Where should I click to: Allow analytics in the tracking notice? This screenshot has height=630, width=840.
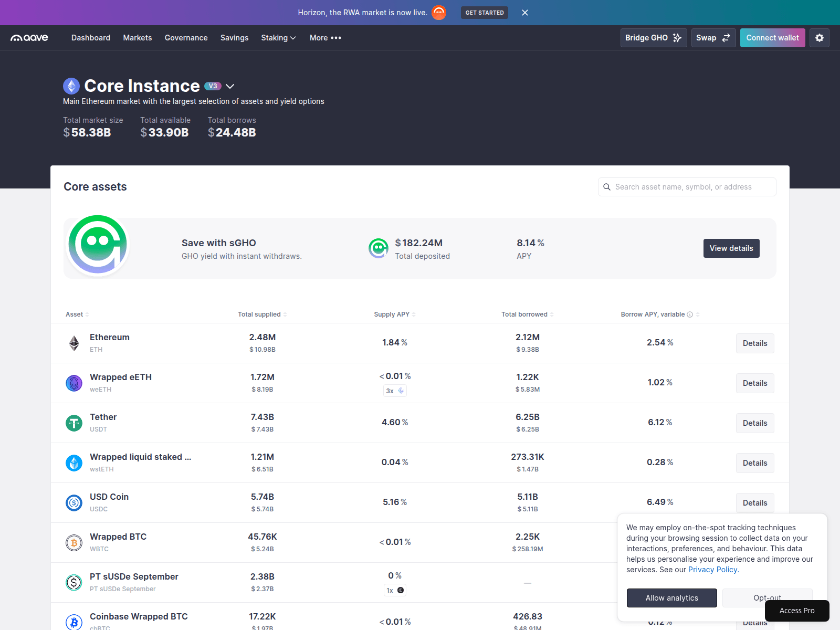pyautogui.click(x=671, y=598)
